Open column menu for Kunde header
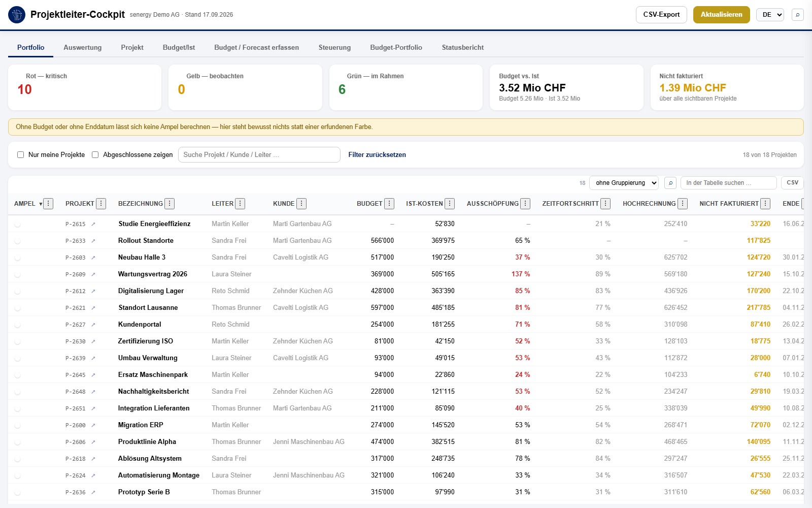 (x=301, y=204)
